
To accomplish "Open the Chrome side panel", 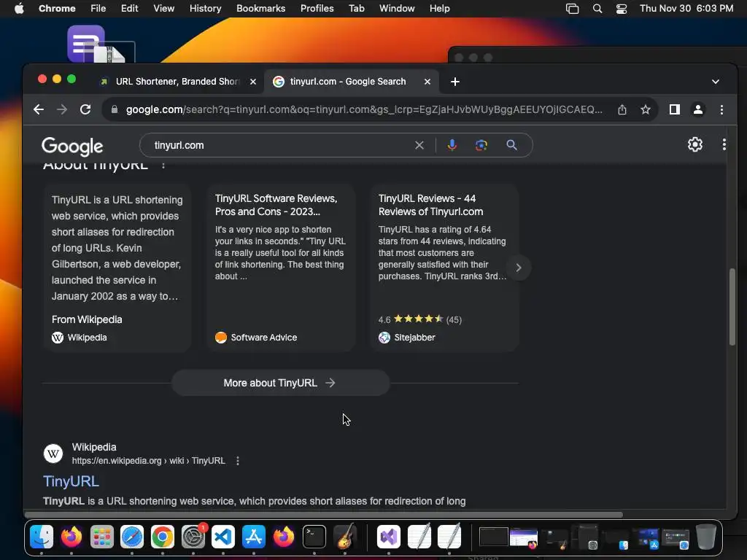I will pos(675,109).
